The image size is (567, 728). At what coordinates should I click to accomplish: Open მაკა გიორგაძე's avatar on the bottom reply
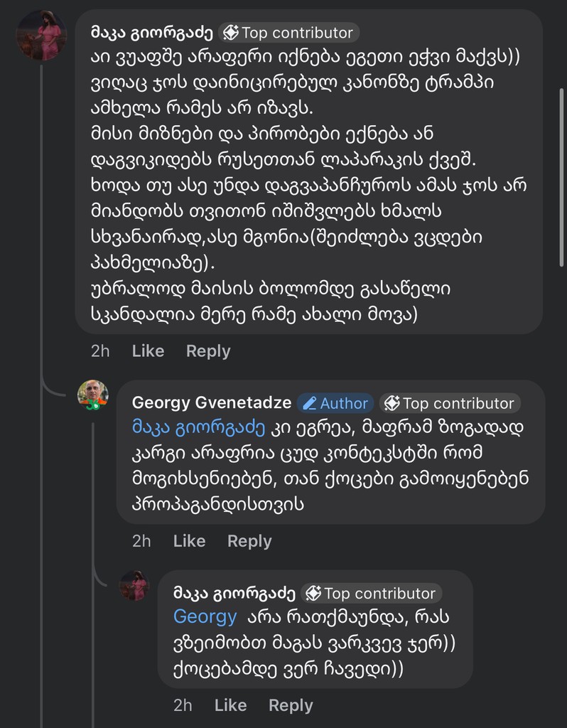(x=134, y=586)
